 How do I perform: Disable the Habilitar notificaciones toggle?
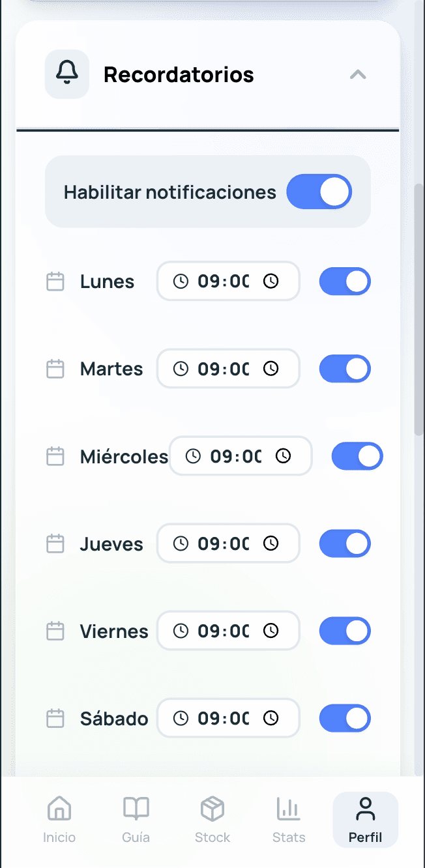319,192
